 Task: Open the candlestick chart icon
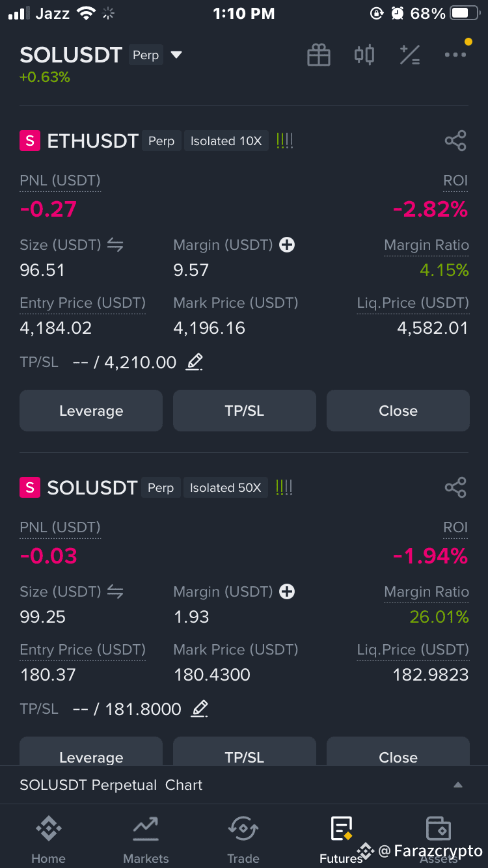tap(364, 55)
